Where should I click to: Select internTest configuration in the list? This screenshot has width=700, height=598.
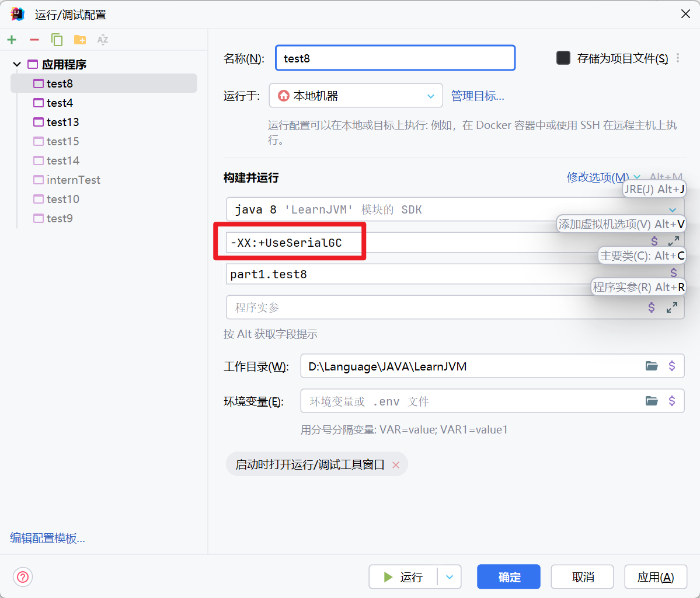coord(73,180)
